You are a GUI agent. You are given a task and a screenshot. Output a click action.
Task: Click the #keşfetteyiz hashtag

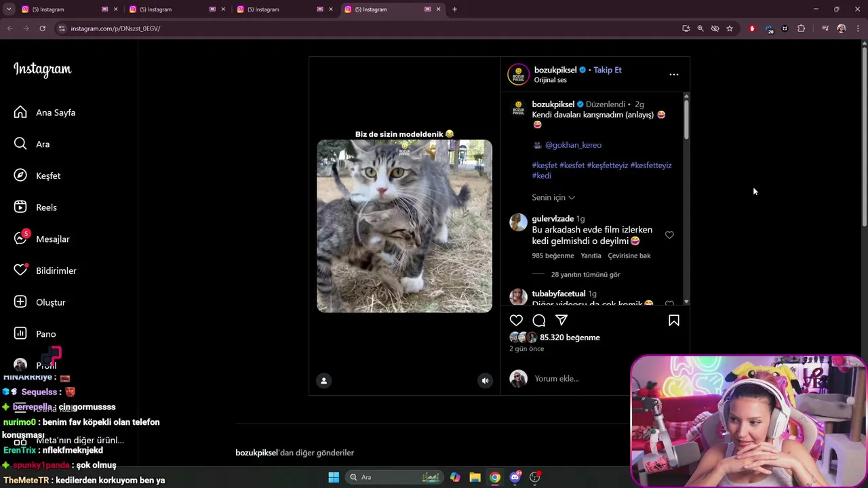click(x=608, y=165)
